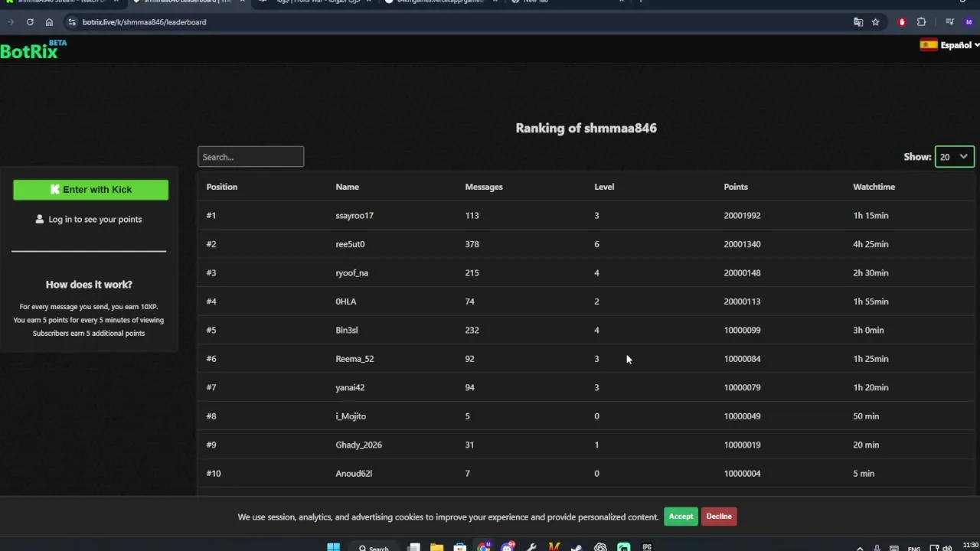Focus the leaderboard Search field
980x551 pixels.
click(x=250, y=157)
